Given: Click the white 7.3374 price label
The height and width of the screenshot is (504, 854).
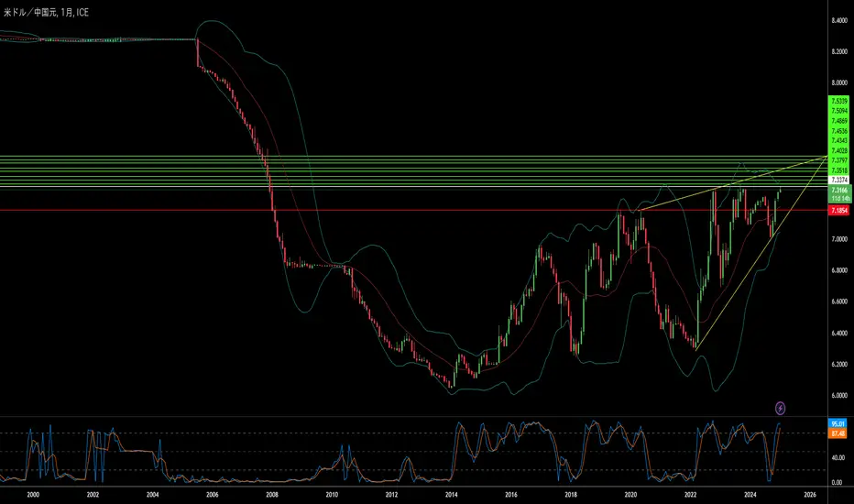Looking at the screenshot, I should pos(838,180).
